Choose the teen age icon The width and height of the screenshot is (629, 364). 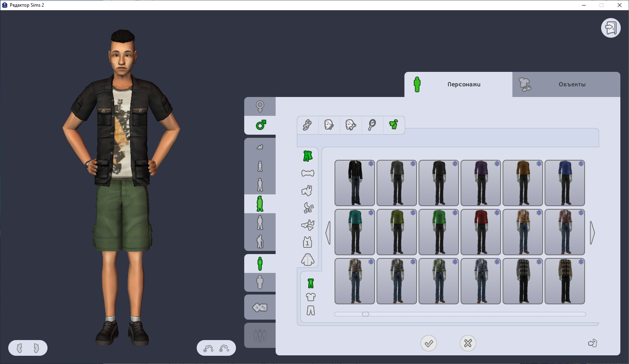tap(260, 185)
